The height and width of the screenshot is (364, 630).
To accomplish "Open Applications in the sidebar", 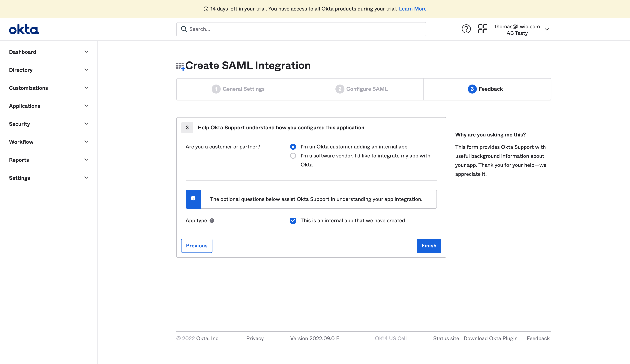I will pos(25,106).
